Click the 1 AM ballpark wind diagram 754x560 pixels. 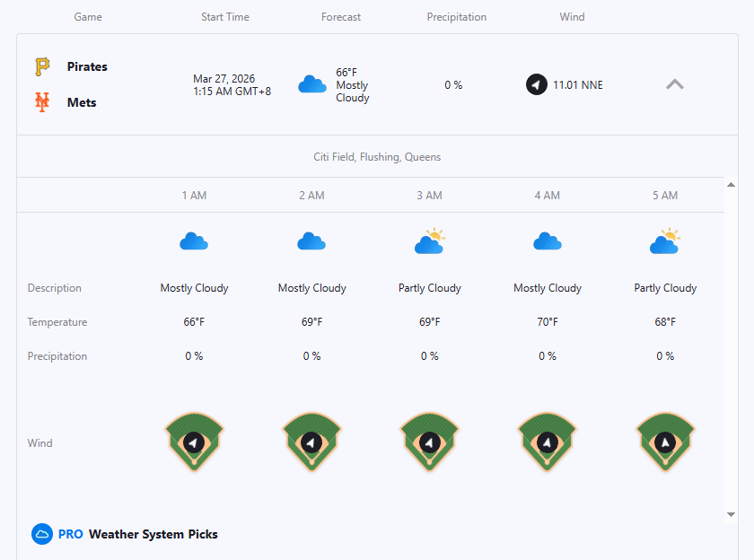click(194, 442)
